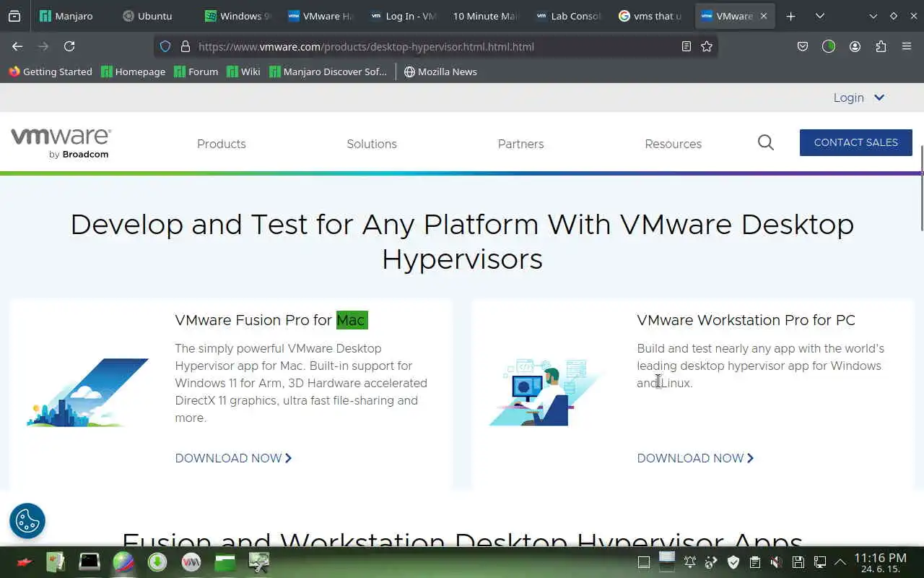Open the Resources menu
The image size is (924, 578).
point(673,144)
